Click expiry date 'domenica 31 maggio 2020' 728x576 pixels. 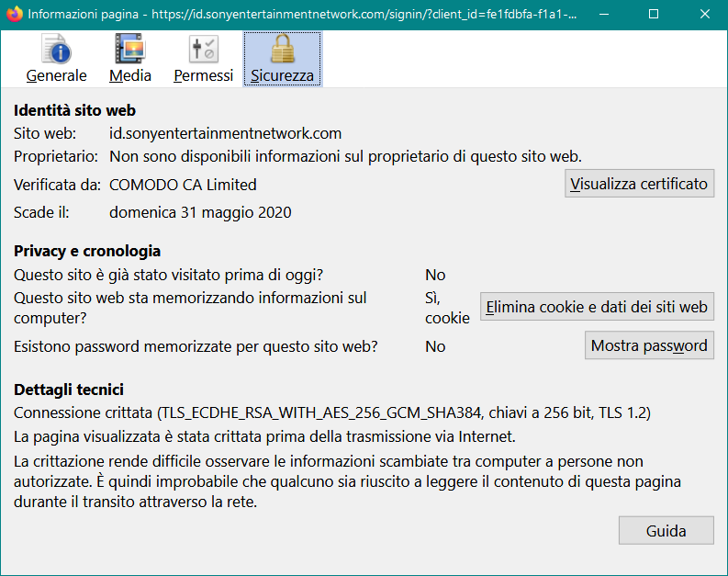[x=200, y=212]
